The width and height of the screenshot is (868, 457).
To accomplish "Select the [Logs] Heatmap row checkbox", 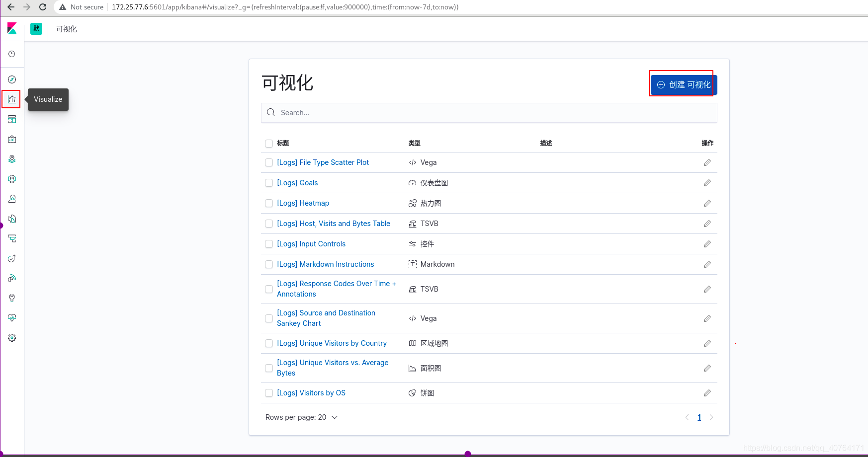I will pos(269,203).
